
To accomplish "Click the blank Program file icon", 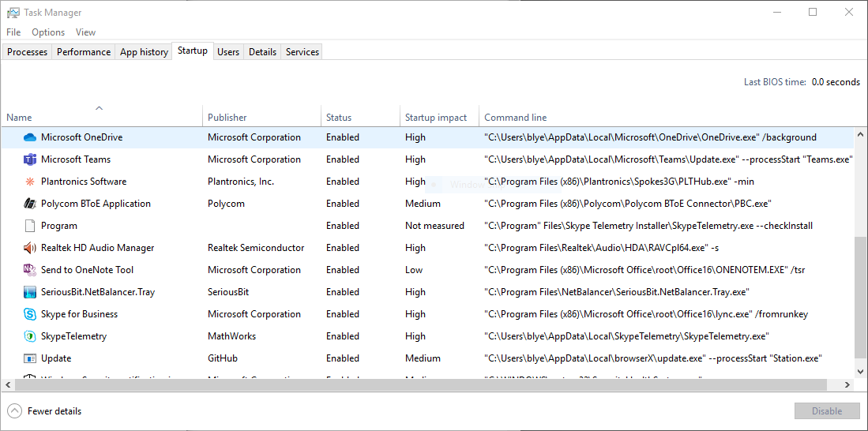I will click(x=30, y=226).
